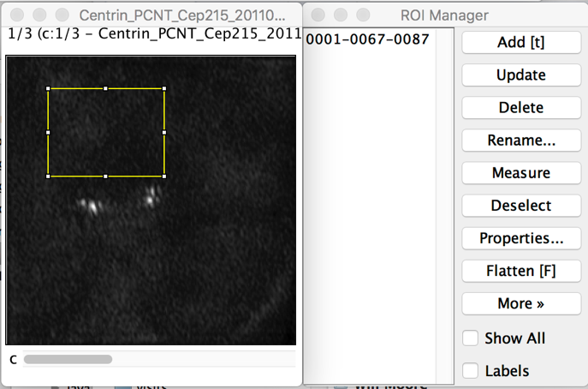588x389 pixels.
Task: Click the ROI Manager window title
Action: [x=444, y=15]
